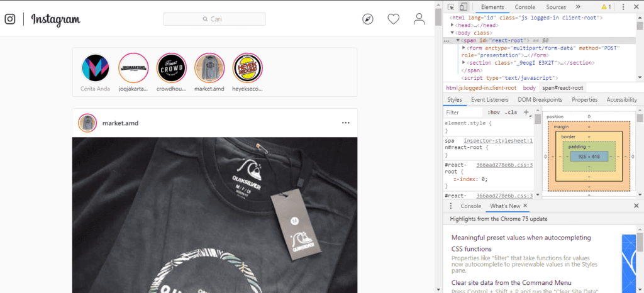This screenshot has width=644, height=293.
Task: Click the box model padding region label
Action: click(x=579, y=146)
